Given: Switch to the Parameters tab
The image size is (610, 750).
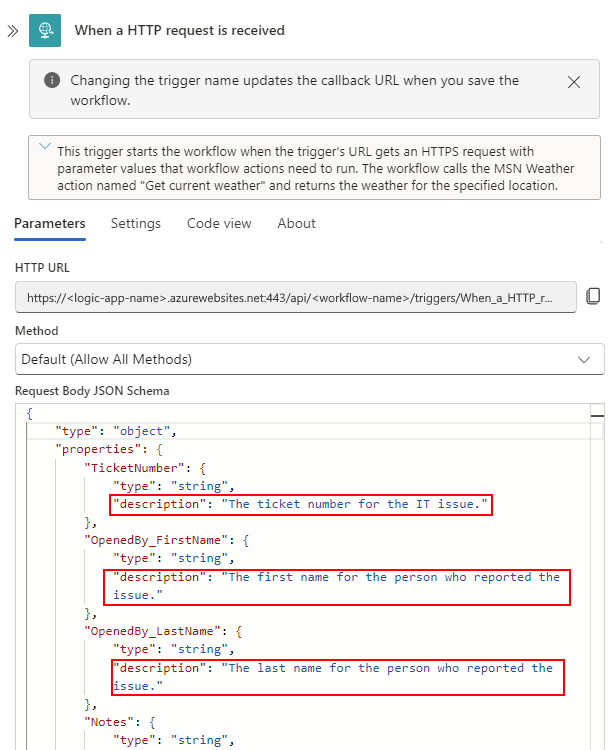Looking at the screenshot, I should click(50, 224).
